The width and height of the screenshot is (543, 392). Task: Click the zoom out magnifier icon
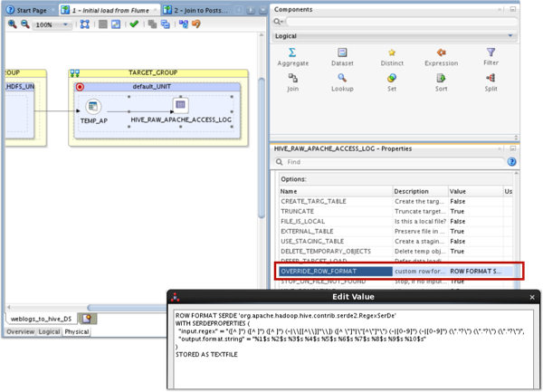click(24, 24)
